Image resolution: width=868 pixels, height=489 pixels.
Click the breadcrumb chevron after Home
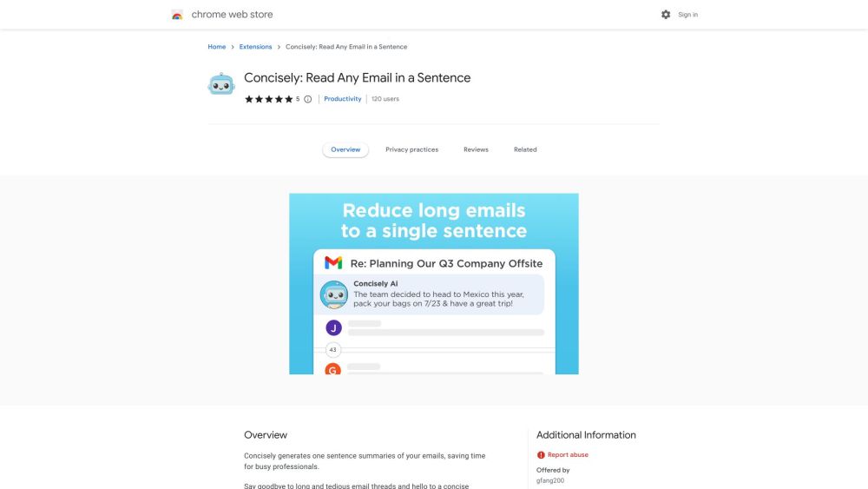click(x=233, y=47)
